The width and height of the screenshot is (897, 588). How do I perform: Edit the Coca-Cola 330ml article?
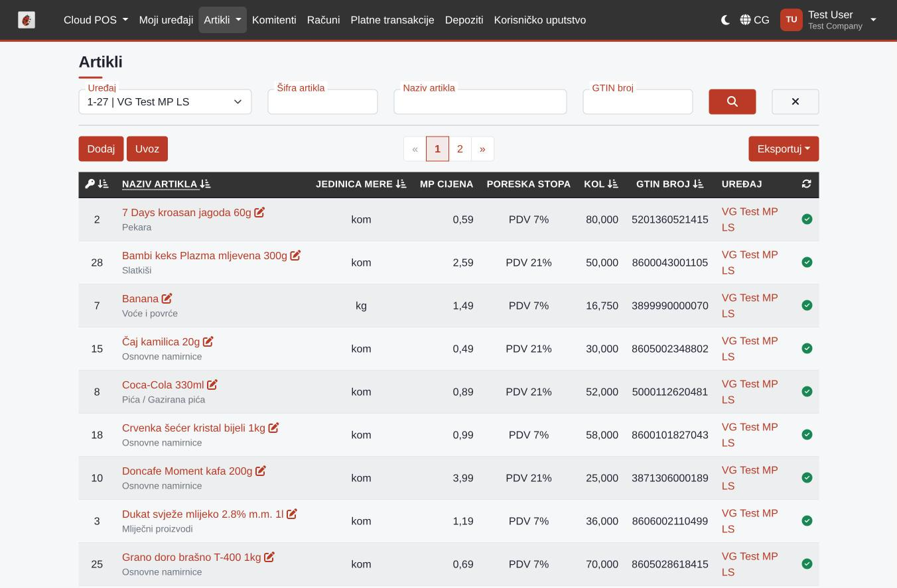(x=212, y=384)
